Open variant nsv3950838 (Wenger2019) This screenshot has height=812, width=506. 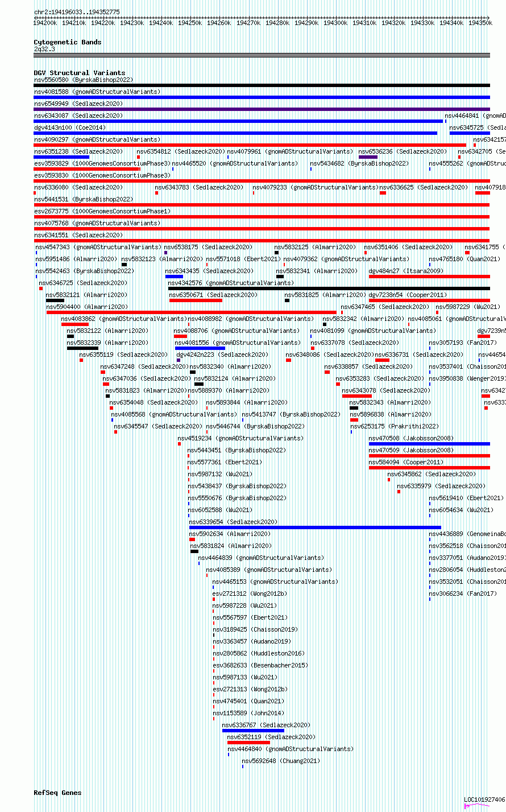pos(467,378)
